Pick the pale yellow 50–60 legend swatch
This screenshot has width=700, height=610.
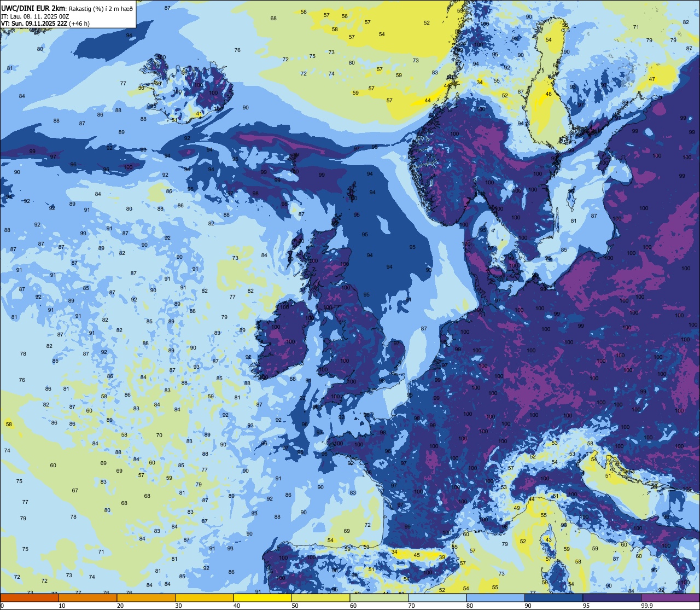[x=320, y=597]
